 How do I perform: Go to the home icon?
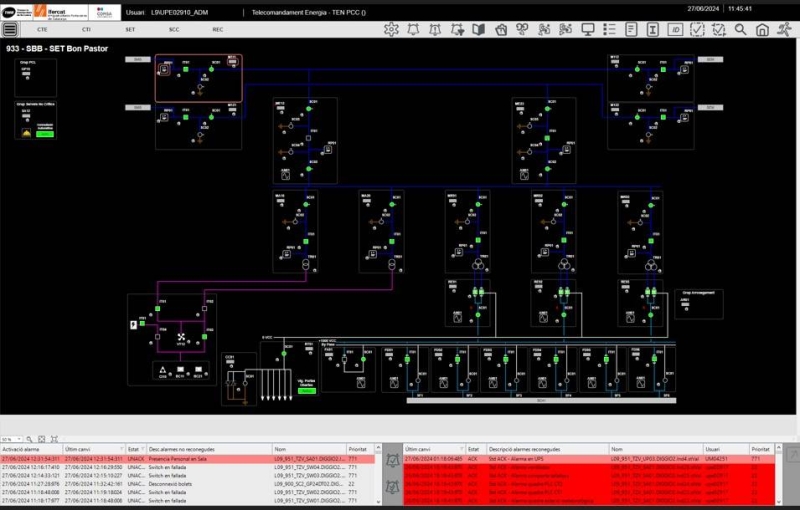point(762,30)
